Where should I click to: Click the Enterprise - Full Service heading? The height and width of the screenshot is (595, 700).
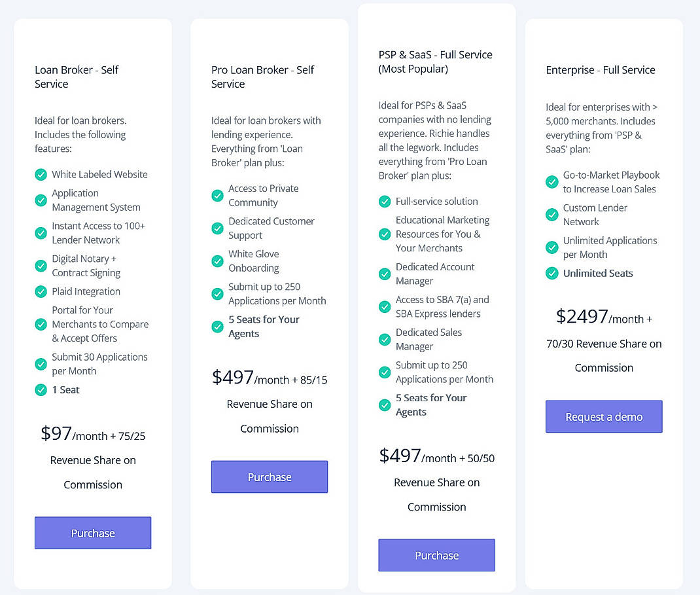[600, 70]
